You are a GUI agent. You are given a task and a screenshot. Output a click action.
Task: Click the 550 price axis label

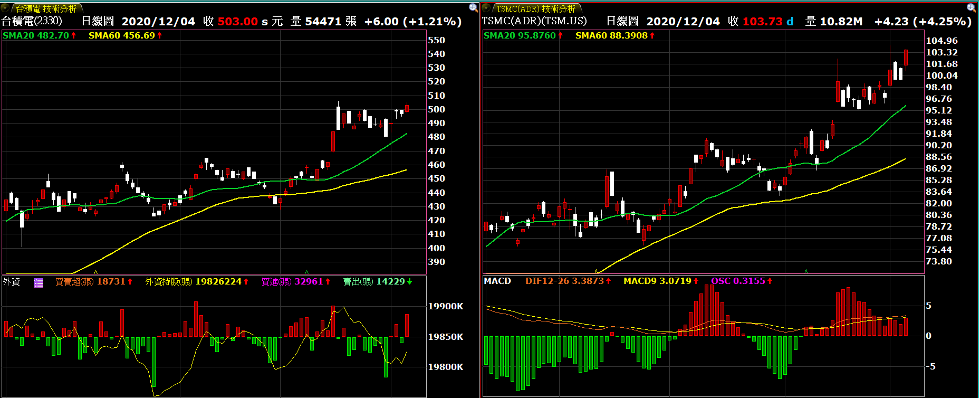pyautogui.click(x=436, y=40)
